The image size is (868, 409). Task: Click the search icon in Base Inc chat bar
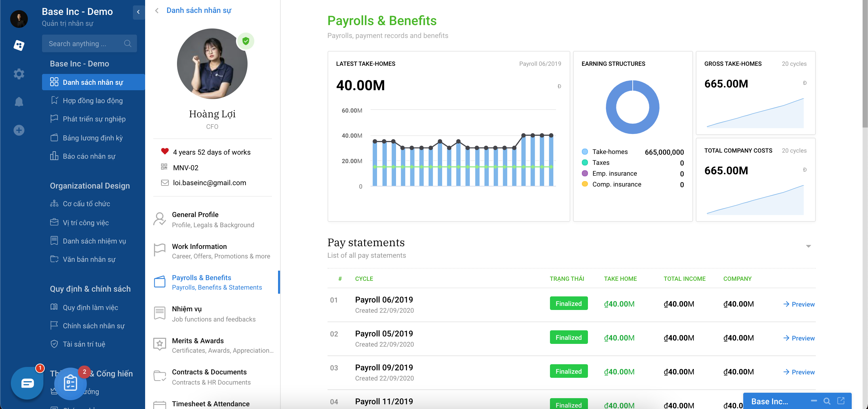(827, 401)
